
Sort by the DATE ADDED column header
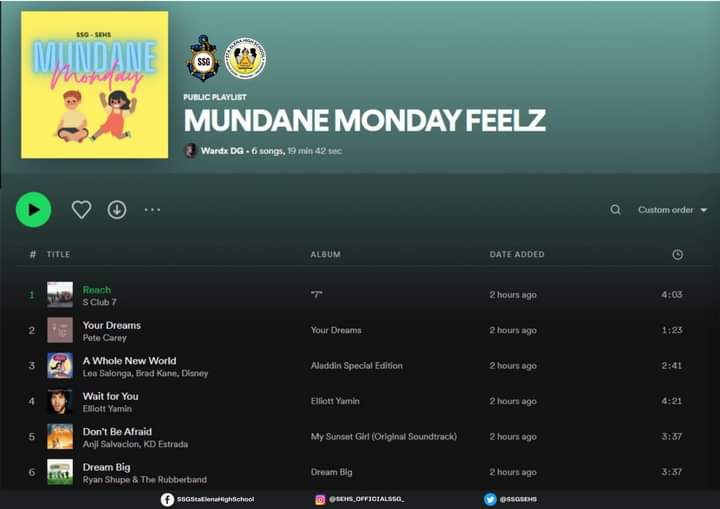tap(517, 254)
